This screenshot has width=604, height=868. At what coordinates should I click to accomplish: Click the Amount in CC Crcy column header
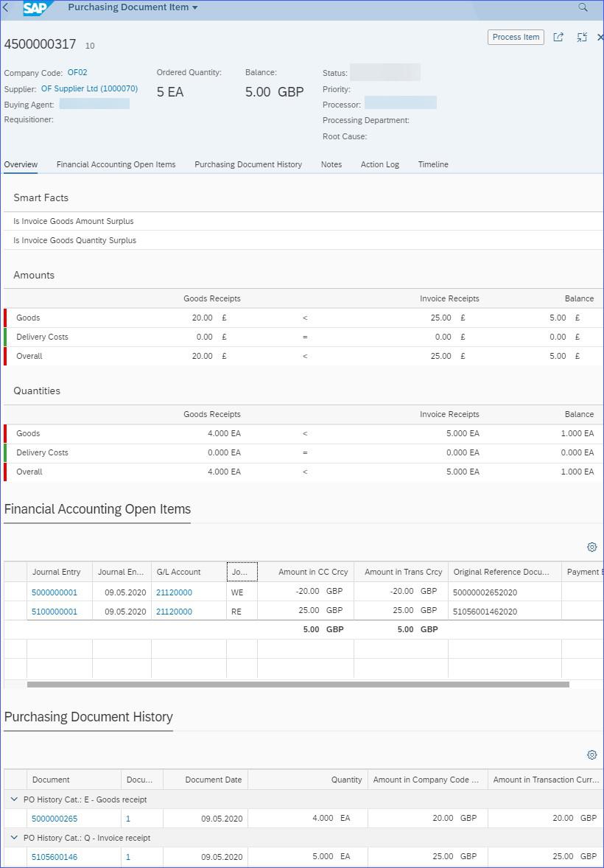[306, 572]
